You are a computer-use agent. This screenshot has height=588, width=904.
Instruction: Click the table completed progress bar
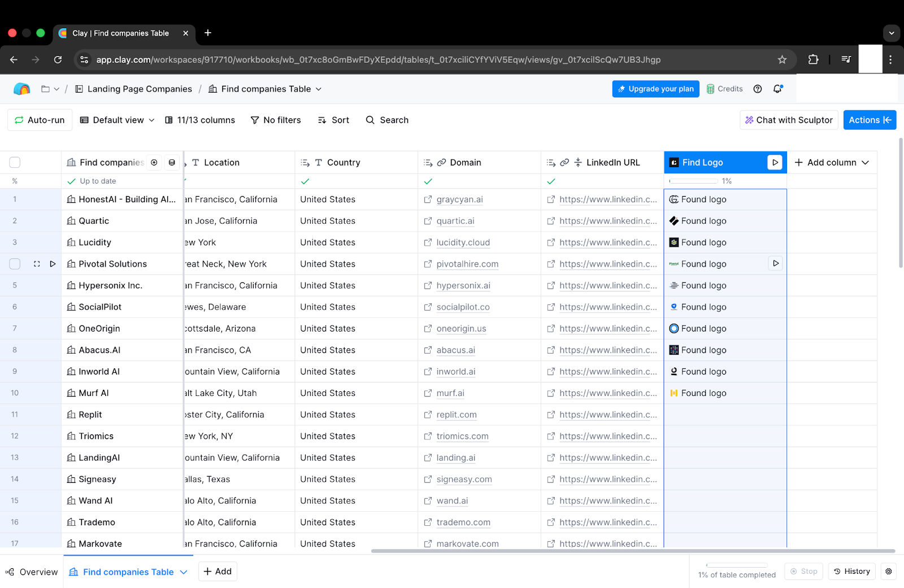pyautogui.click(x=737, y=565)
